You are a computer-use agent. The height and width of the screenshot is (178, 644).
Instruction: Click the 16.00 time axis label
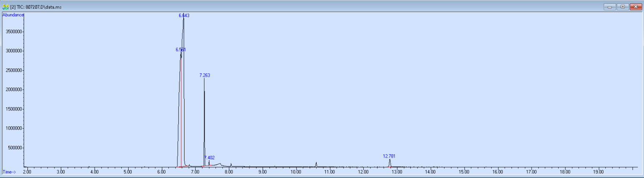click(498, 172)
